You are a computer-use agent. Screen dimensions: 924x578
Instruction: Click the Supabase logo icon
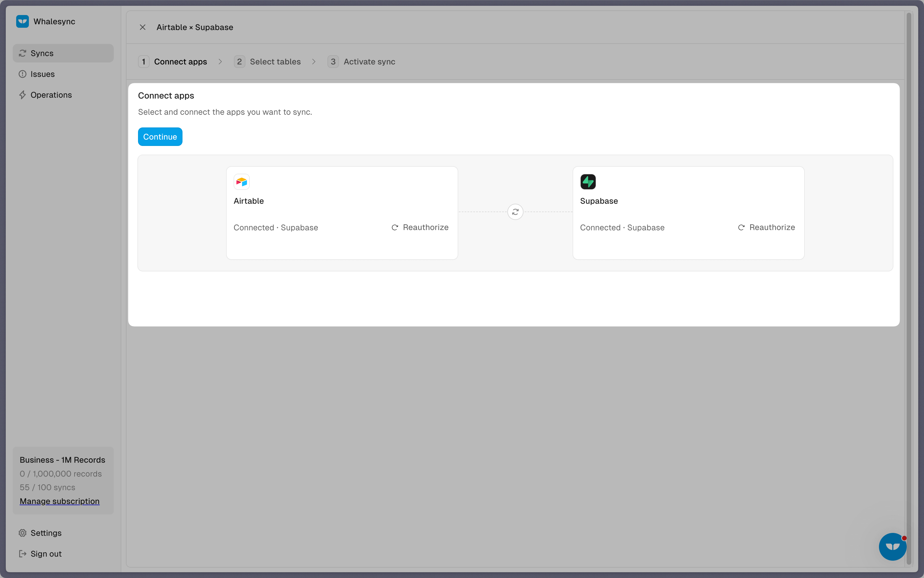click(588, 181)
